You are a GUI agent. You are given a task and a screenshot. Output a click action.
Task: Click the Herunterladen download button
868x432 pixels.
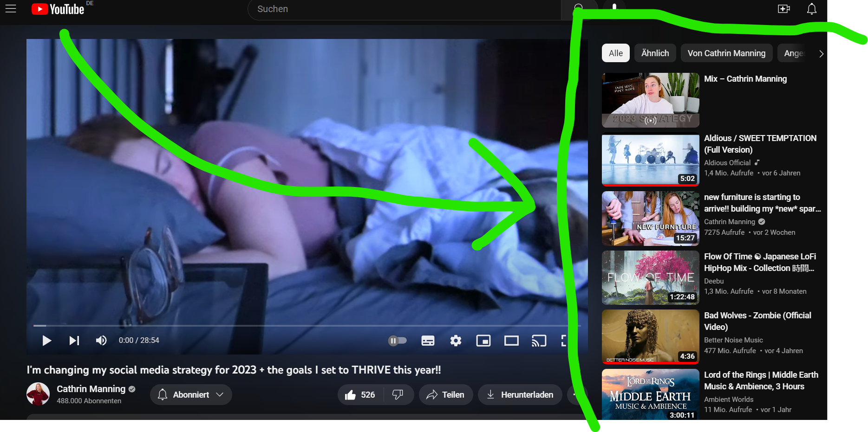[x=520, y=395]
